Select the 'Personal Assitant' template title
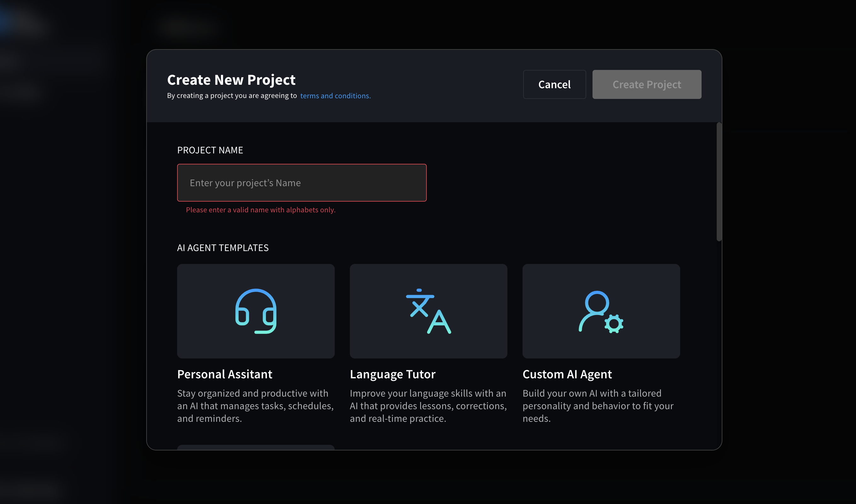 [225, 374]
